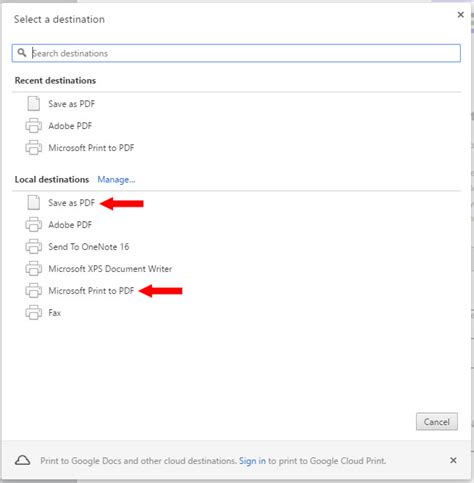Pick Microsoft Print to PDF in Local destinations
Image resolution: width=474 pixels, height=483 pixels.
coord(91,291)
